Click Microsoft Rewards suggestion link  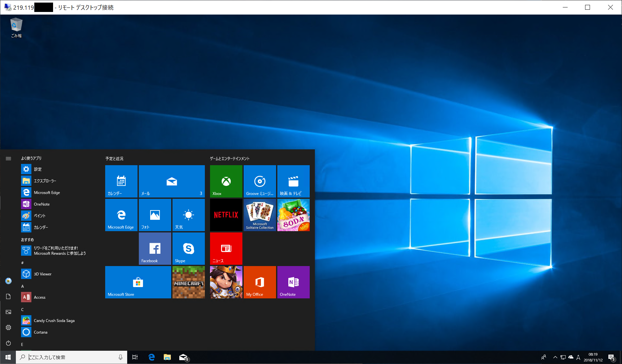click(x=60, y=251)
